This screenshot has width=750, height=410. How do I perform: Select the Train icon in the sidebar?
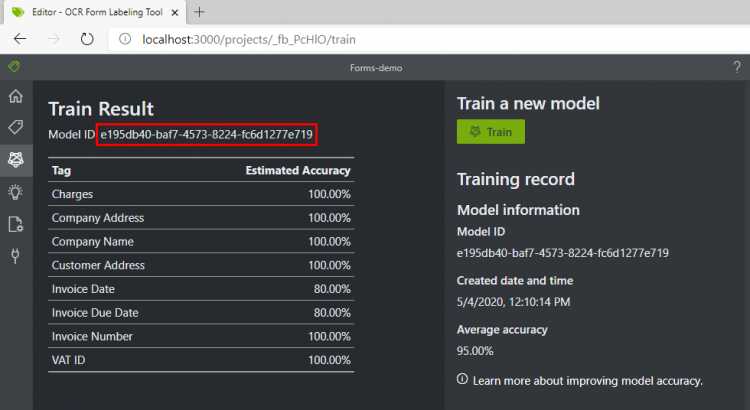coord(15,159)
